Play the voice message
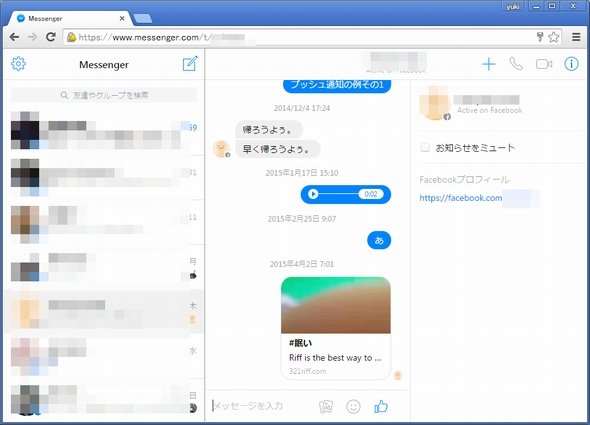Screen dimensions: 590x425 [313, 194]
